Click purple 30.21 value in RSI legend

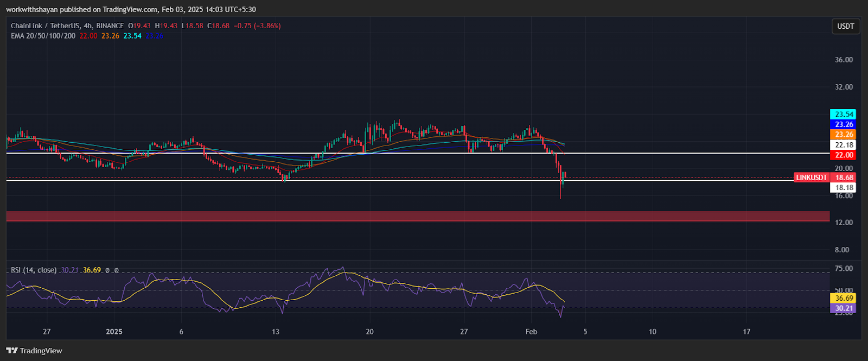(x=69, y=270)
